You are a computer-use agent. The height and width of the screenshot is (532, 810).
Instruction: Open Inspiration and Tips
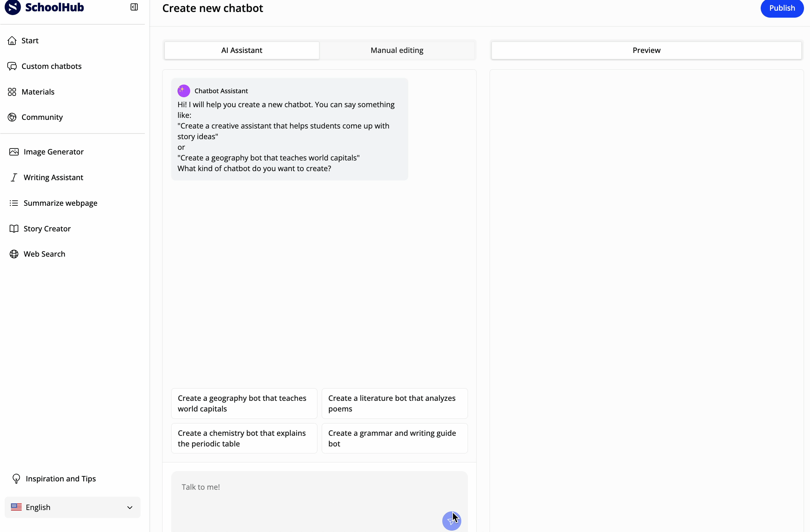tap(61, 479)
